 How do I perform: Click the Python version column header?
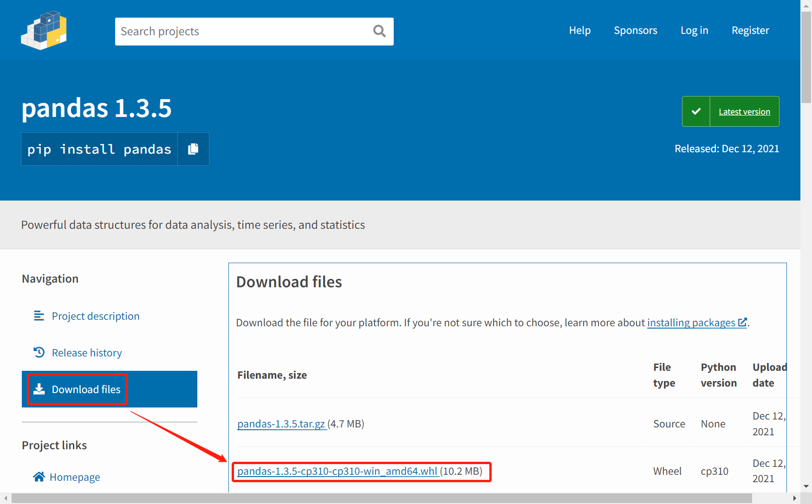(x=719, y=375)
